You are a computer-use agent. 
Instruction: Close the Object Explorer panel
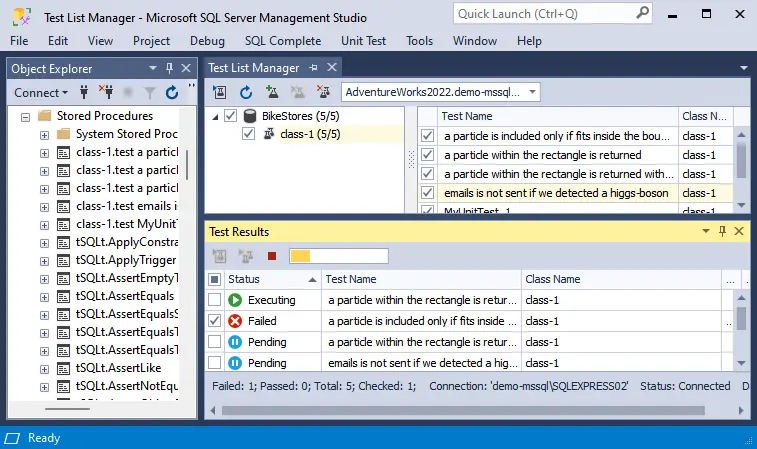[186, 68]
